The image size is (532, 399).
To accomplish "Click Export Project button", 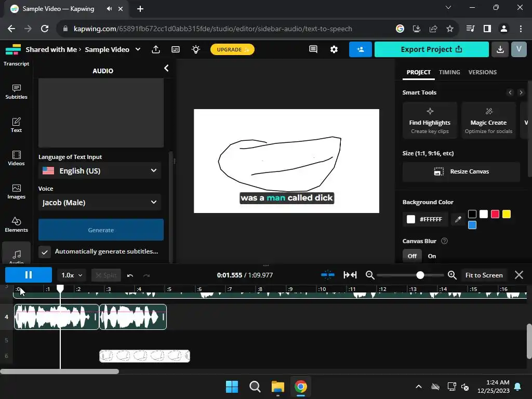I will pos(431,49).
